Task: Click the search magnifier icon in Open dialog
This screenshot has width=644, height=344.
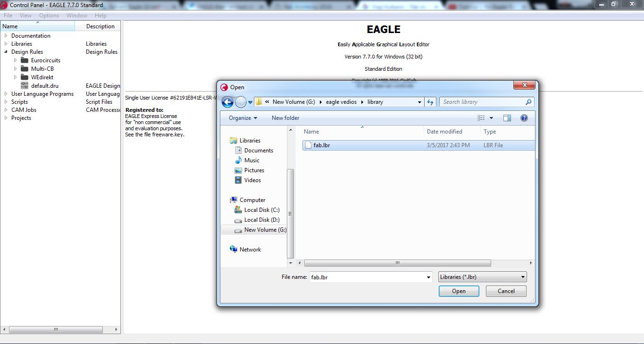Action: tap(528, 102)
